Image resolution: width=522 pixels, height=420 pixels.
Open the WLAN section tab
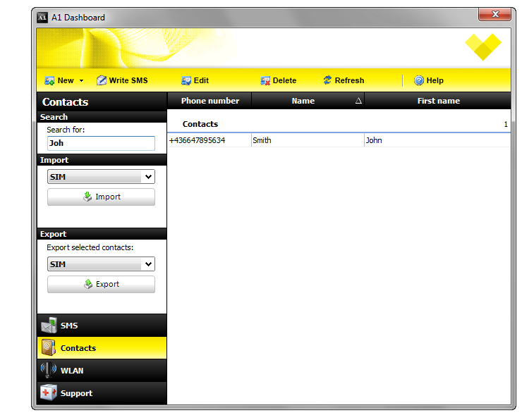(x=102, y=371)
